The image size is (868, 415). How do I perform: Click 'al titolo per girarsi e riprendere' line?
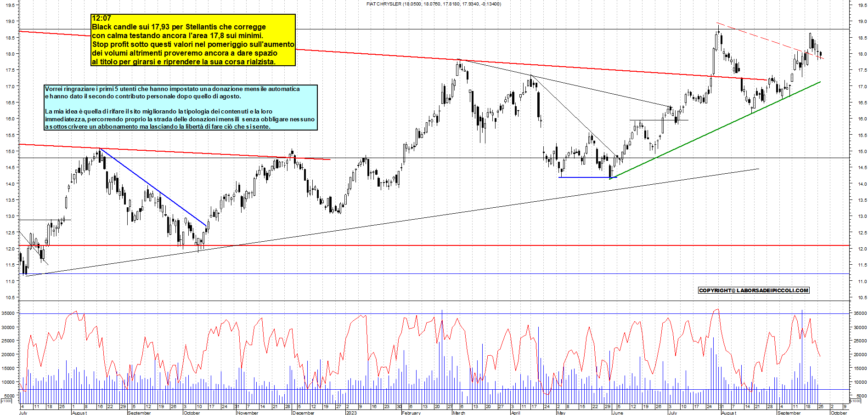(x=184, y=62)
